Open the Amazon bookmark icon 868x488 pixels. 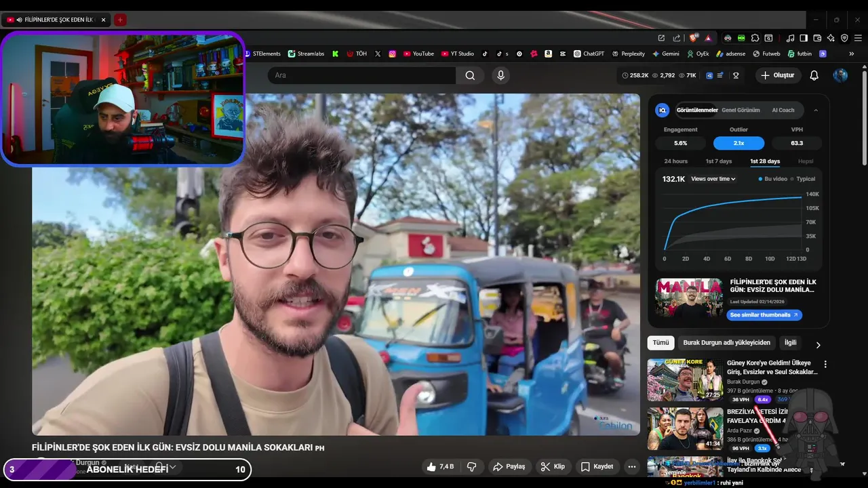point(548,54)
